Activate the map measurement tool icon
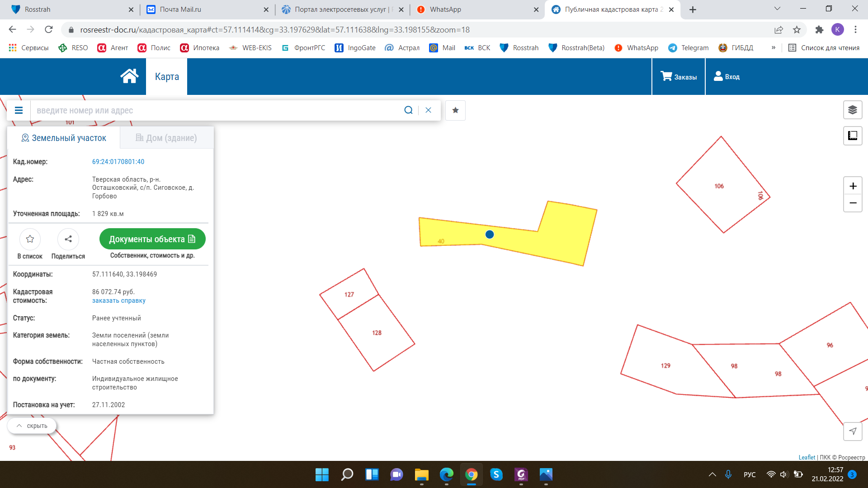This screenshot has width=868, height=488. [852, 136]
